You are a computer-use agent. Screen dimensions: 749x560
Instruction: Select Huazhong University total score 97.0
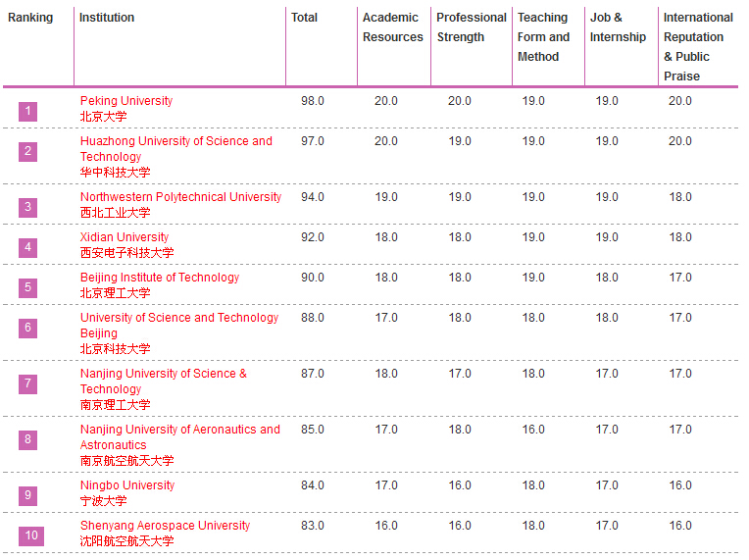click(313, 141)
